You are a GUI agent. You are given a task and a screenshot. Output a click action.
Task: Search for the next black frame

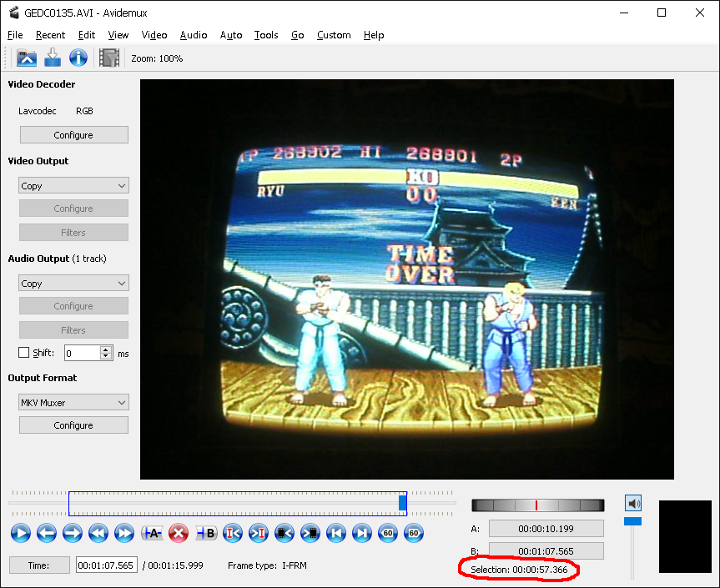[x=310, y=534]
